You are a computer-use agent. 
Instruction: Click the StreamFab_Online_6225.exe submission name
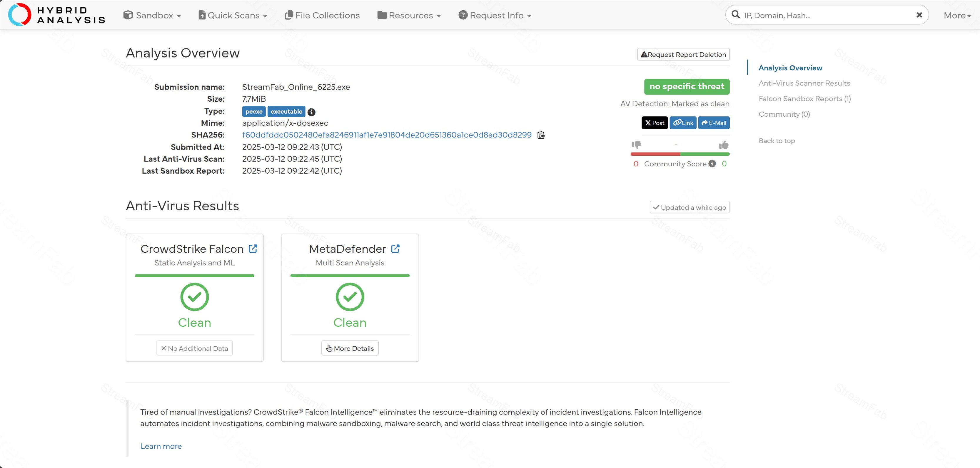[x=296, y=87]
